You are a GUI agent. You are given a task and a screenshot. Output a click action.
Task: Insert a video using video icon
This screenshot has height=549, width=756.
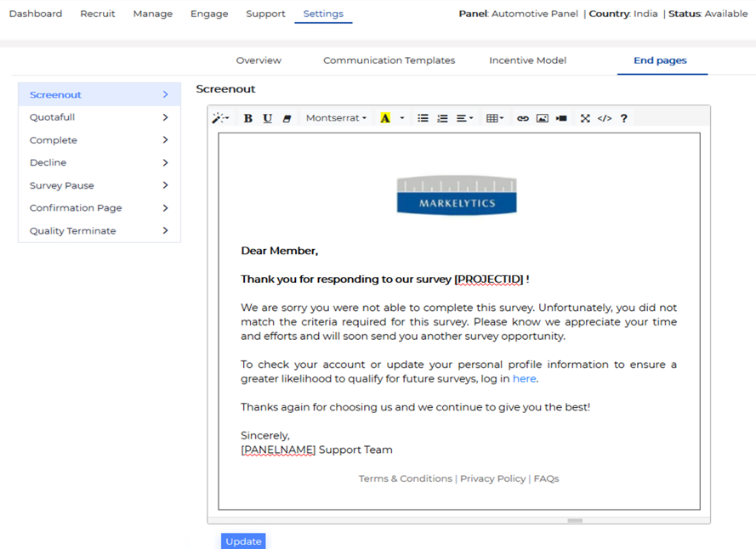(561, 119)
